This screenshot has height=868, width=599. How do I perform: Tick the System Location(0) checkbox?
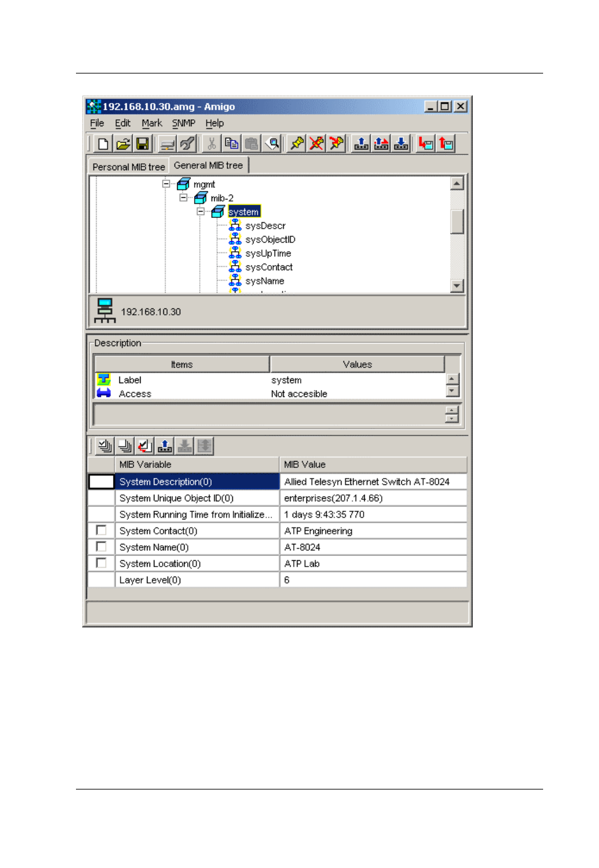click(101, 563)
